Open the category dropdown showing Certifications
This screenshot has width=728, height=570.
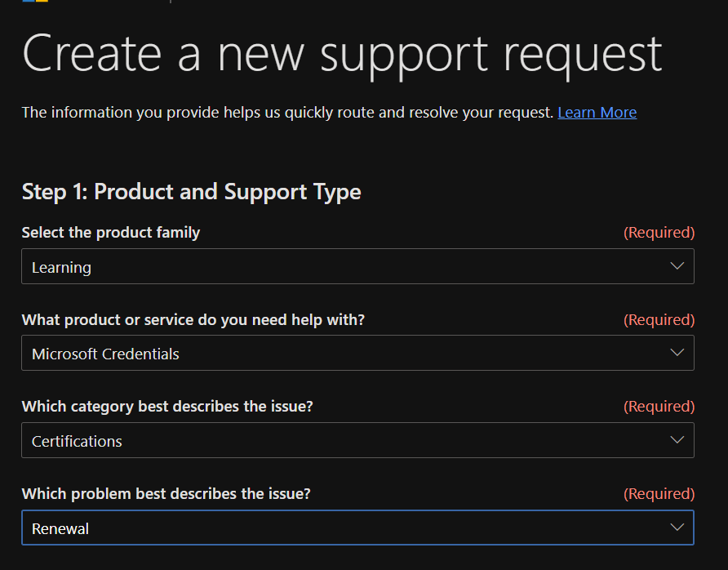(357, 440)
